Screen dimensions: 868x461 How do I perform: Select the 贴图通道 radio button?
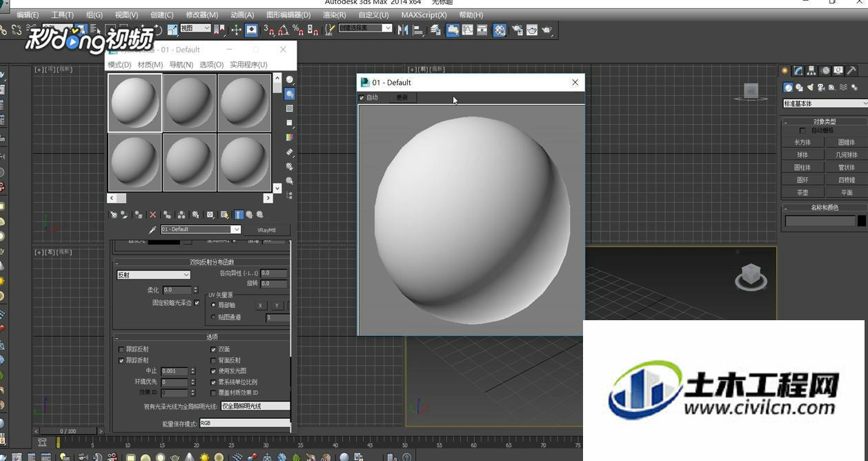coord(213,317)
